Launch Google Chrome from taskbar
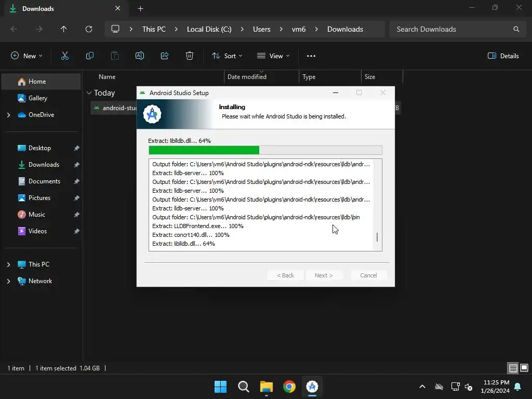The image size is (532, 399). [x=289, y=387]
